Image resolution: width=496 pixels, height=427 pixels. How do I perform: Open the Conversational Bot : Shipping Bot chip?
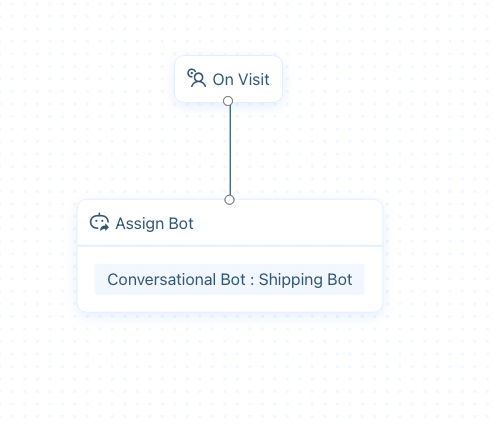[229, 279]
